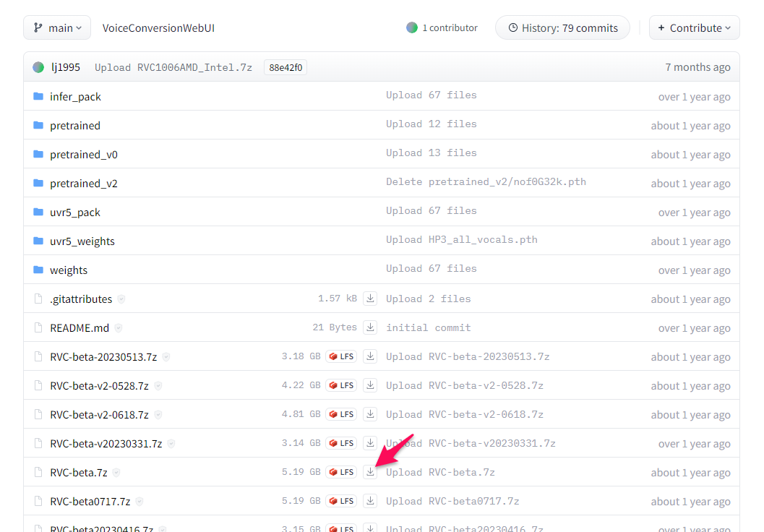Click the 21 Bytes size of README.md
The width and height of the screenshot is (764, 532).
334,327
